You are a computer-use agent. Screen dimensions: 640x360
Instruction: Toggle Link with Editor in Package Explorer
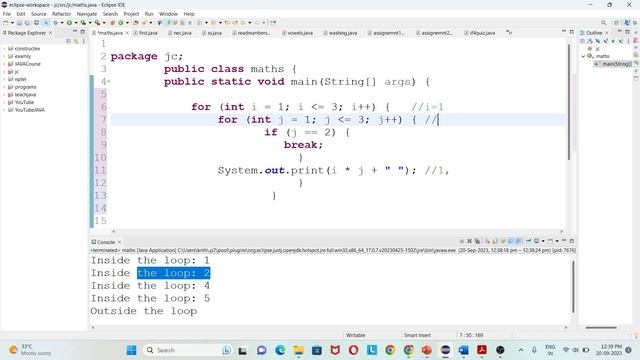pos(76,41)
